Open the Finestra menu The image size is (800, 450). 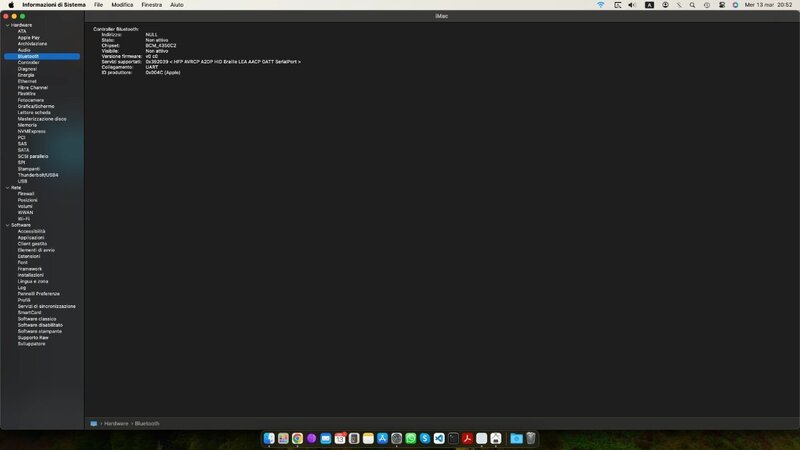point(152,5)
